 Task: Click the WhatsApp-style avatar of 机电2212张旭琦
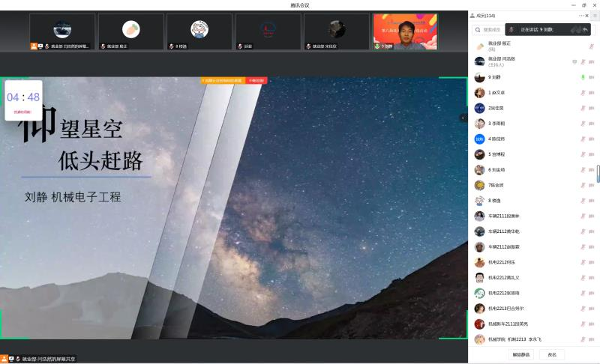click(x=479, y=293)
